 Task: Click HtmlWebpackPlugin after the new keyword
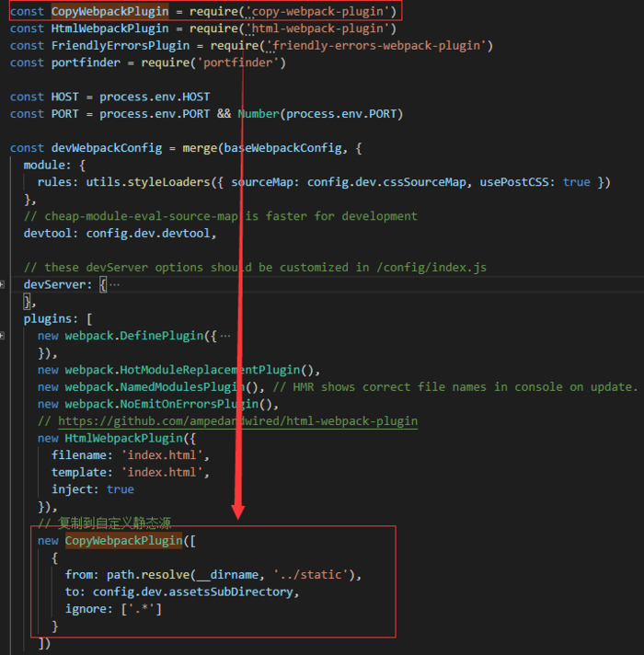123,438
